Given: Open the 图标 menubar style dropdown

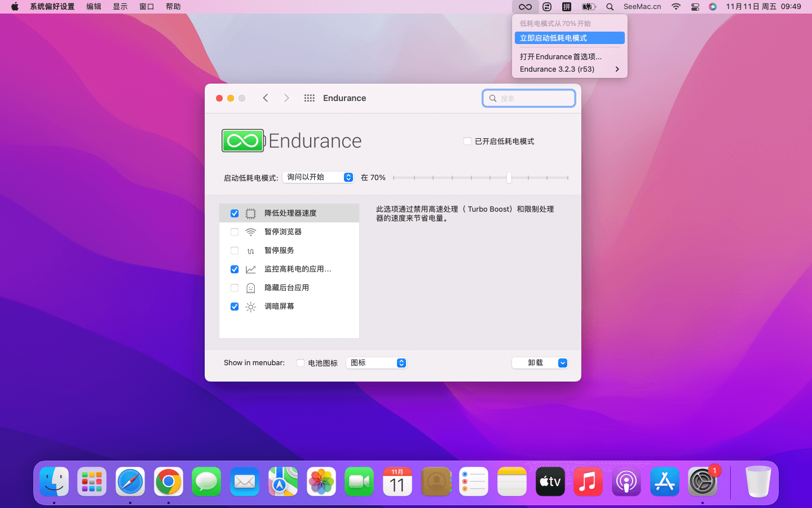Looking at the screenshot, I should [x=376, y=363].
